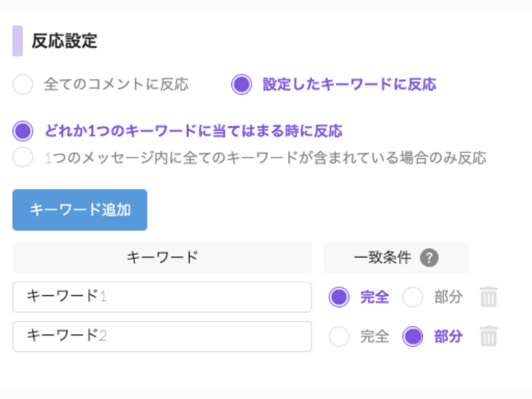Click the trash icon for キーワード2
532x399 pixels.
(x=489, y=336)
